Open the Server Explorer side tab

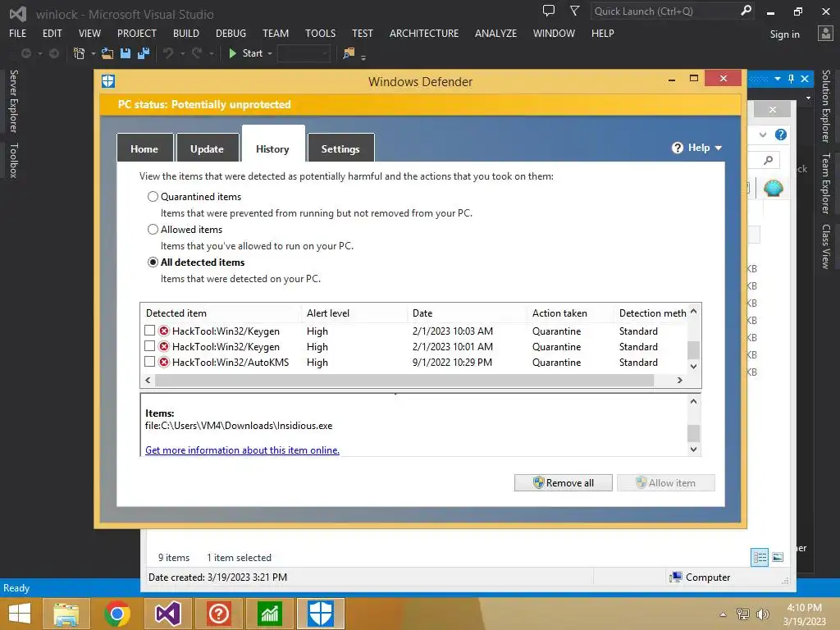14,101
